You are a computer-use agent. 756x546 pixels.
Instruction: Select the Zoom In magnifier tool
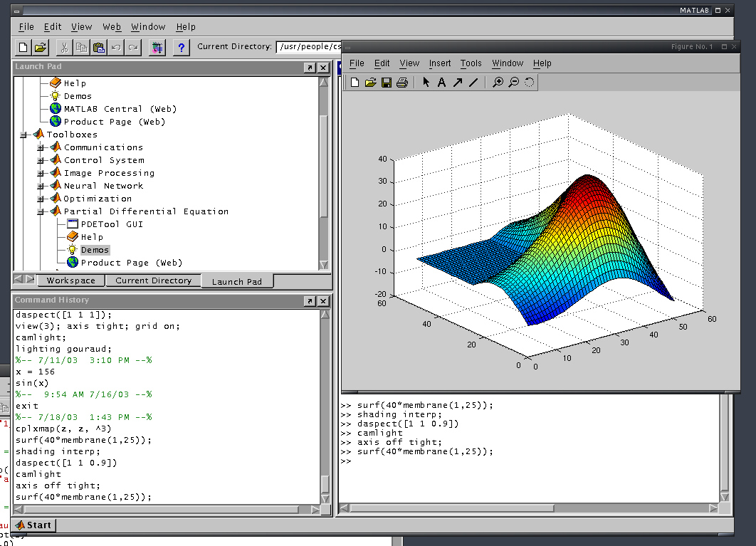[x=498, y=83]
